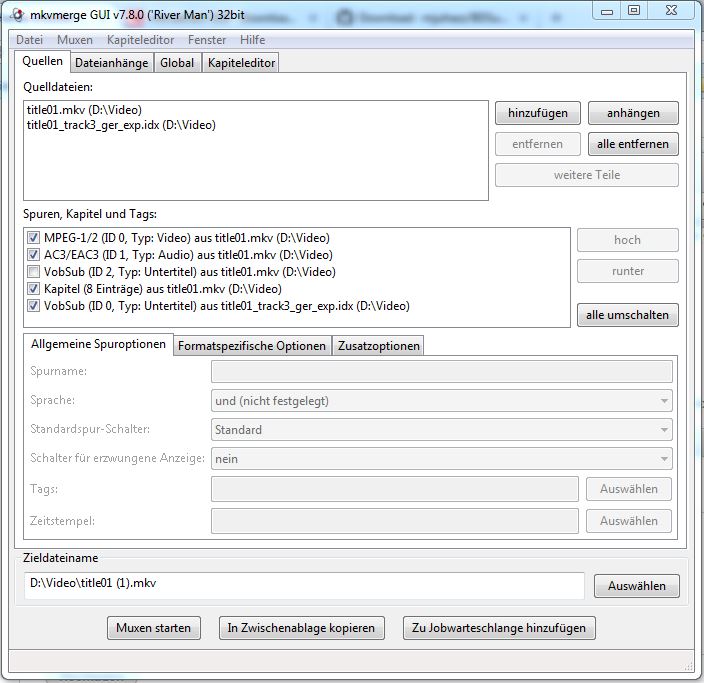
Task: Open the Hilfe menu
Action: point(252,40)
